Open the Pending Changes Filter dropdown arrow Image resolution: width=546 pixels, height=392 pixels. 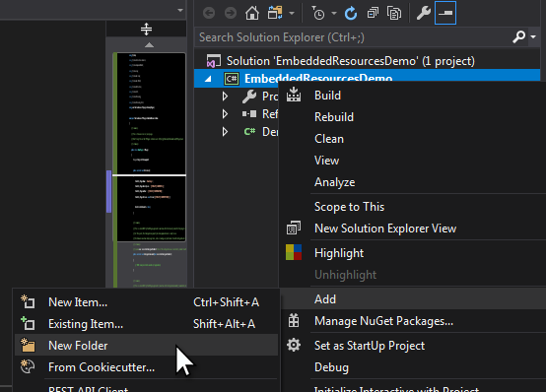coord(334,13)
